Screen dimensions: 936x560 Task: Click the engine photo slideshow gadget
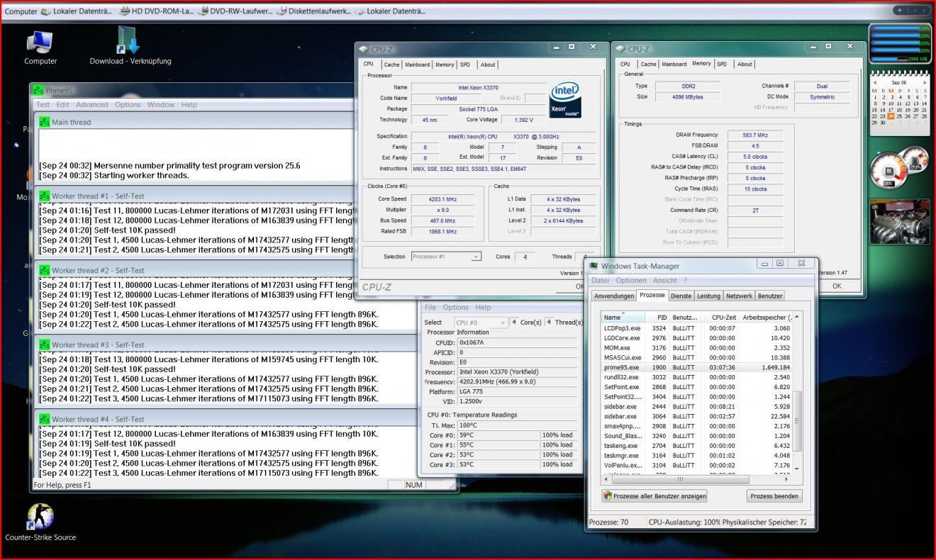[x=899, y=221]
